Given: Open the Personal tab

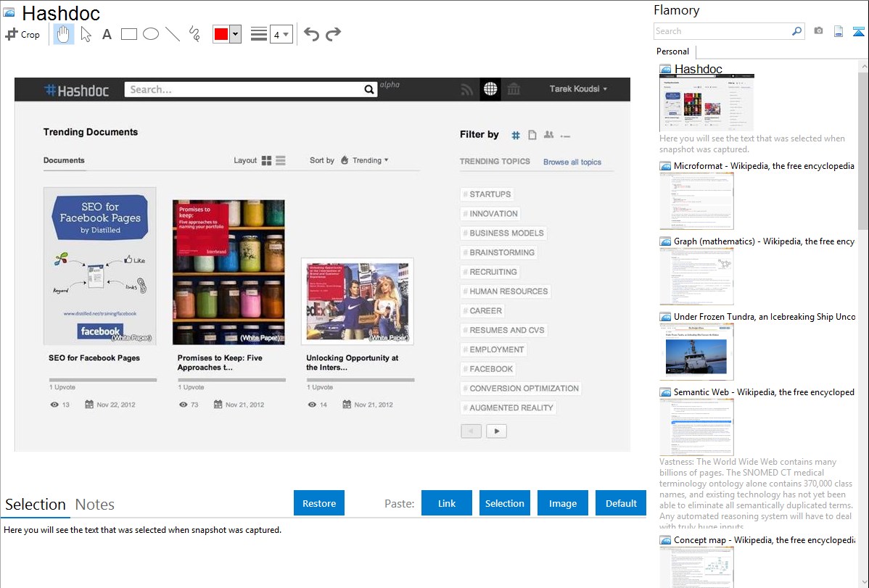Looking at the screenshot, I should (x=672, y=51).
